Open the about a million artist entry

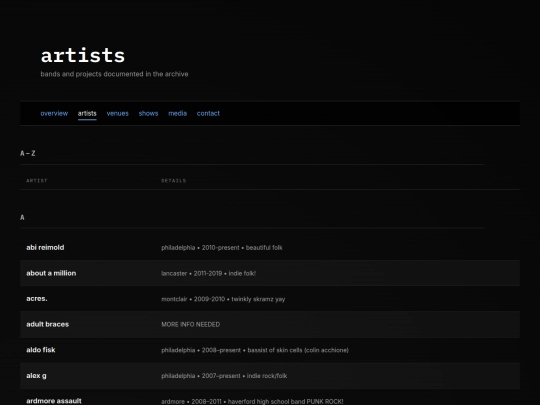(x=51, y=273)
